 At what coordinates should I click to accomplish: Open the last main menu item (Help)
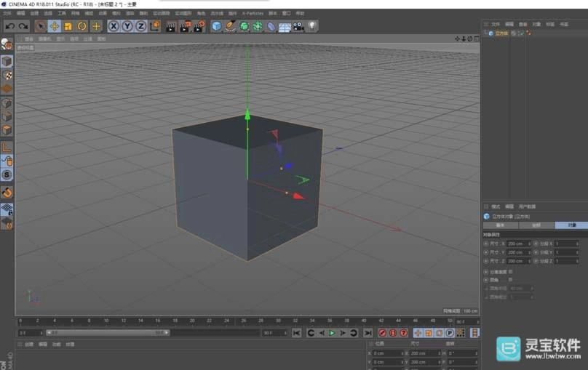[x=300, y=14]
